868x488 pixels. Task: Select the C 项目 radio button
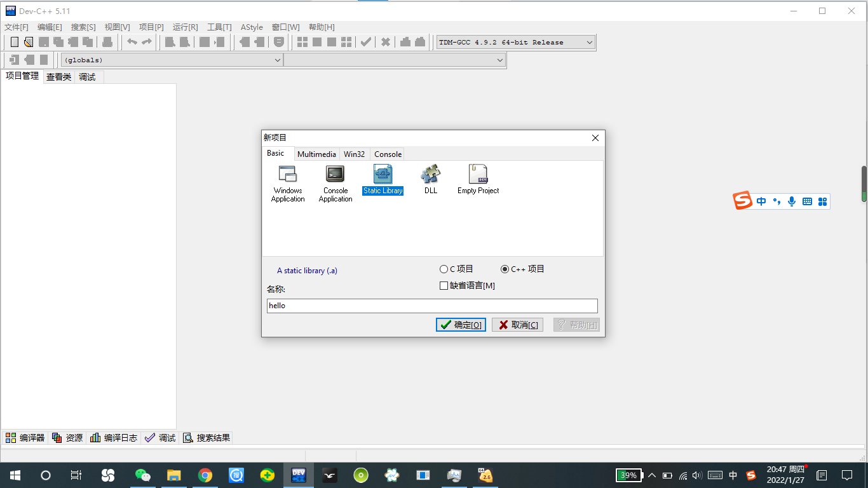coord(456,269)
